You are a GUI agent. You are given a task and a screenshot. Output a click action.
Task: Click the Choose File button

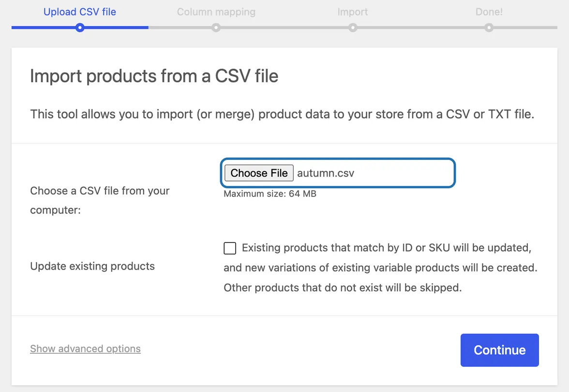[259, 173]
